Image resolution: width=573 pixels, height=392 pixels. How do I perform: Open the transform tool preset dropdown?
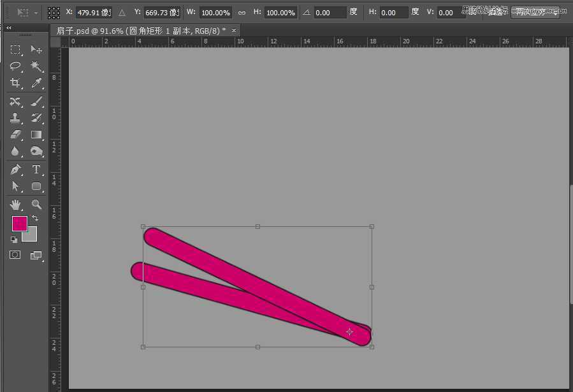(27, 13)
